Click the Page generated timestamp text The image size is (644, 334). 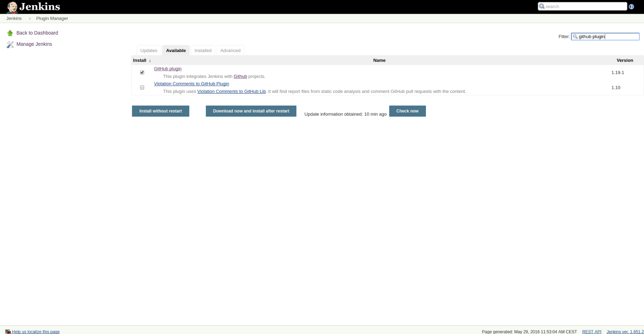coord(529,332)
